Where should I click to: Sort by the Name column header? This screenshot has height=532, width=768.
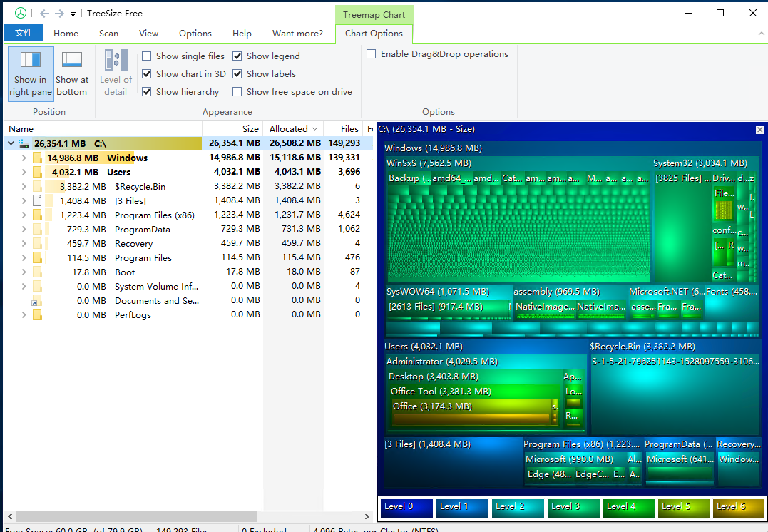click(103, 129)
